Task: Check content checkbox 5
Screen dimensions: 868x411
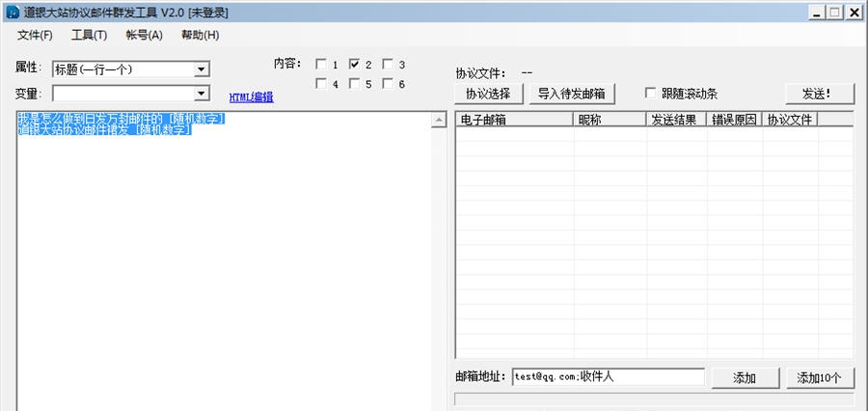Action: [x=354, y=84]
